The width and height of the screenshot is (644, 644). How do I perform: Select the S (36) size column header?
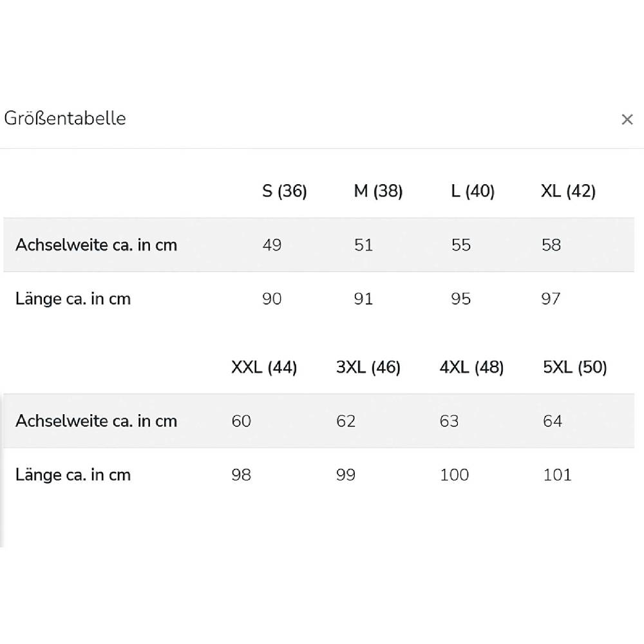[285, 191]
